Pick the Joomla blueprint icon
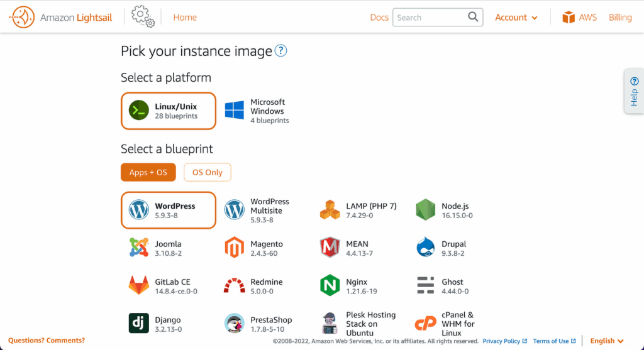644x350 pixels. [139, 248]
